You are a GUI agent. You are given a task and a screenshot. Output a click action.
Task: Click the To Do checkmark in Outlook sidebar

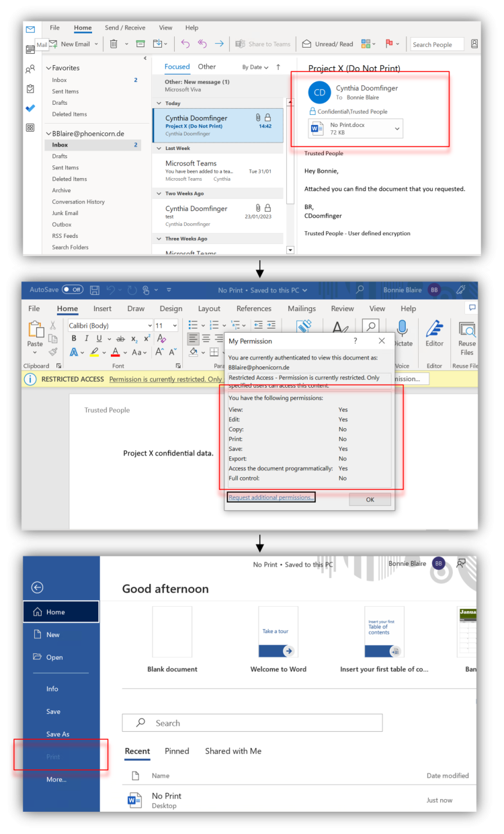click(x=30, y=108)
